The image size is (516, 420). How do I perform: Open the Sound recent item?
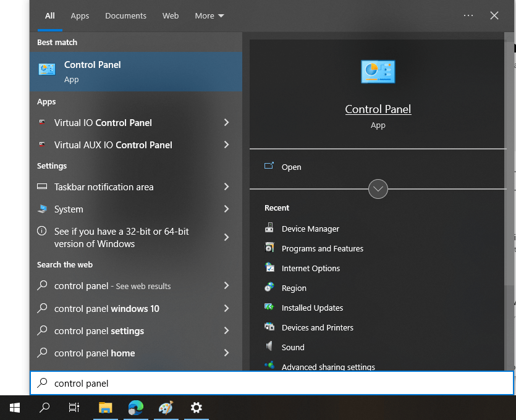point(292,347)
